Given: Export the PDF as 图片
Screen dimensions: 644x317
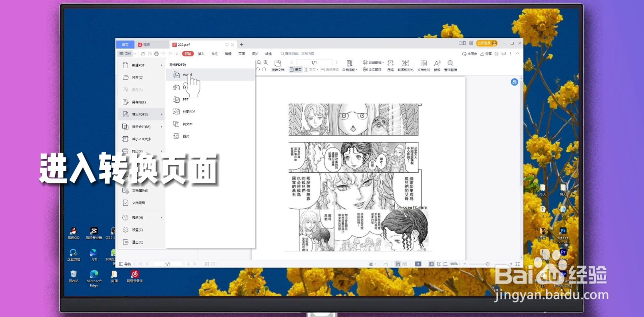Looking at the screenshot, I should (x=211, y=136).
